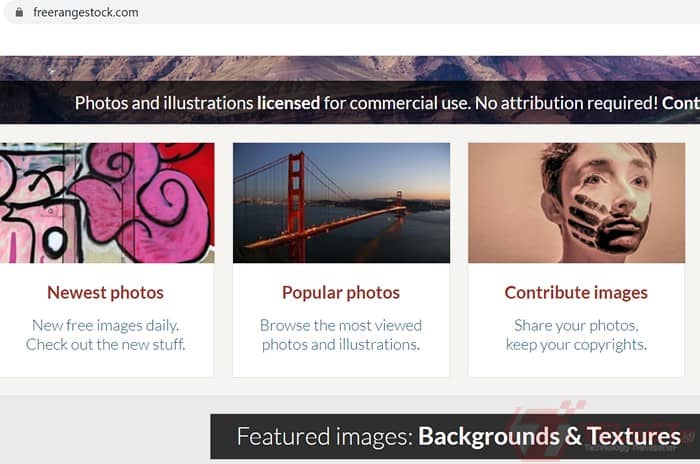Click "New free images daily" description text
This screenshot has width=700, height=464.
tap(105, 325)
